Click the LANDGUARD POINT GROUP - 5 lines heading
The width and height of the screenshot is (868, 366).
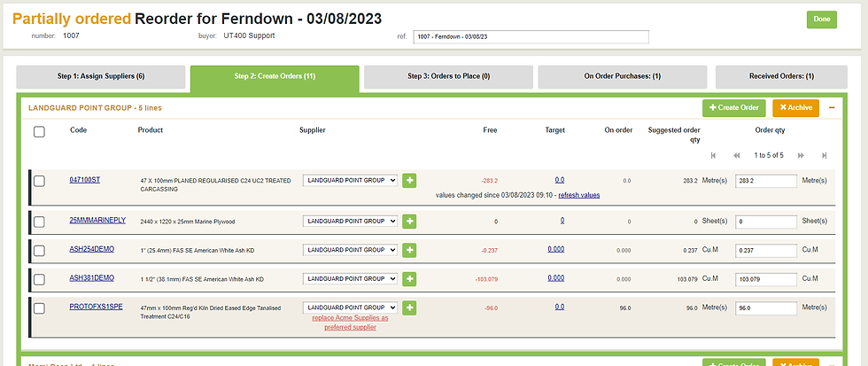point(96,108)
